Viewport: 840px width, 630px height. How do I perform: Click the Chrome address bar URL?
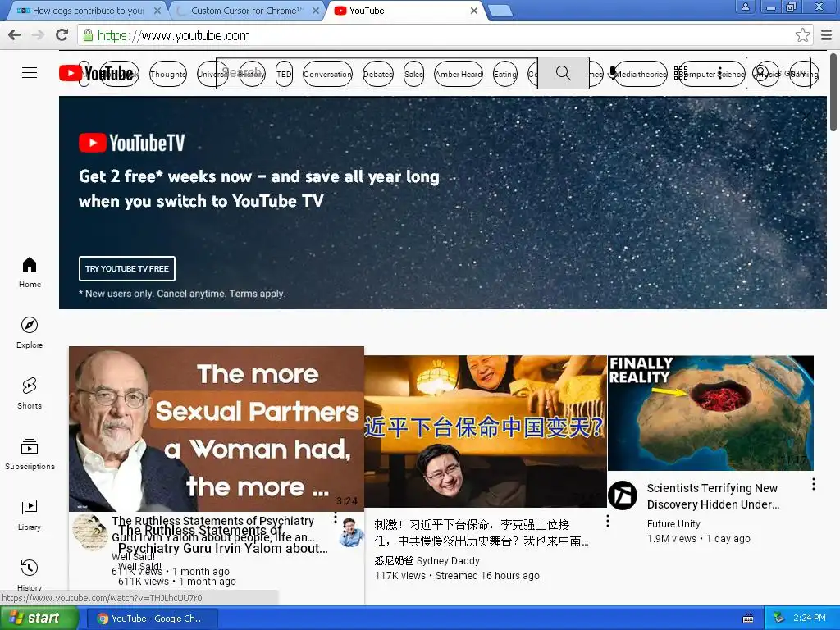[174, 35]
